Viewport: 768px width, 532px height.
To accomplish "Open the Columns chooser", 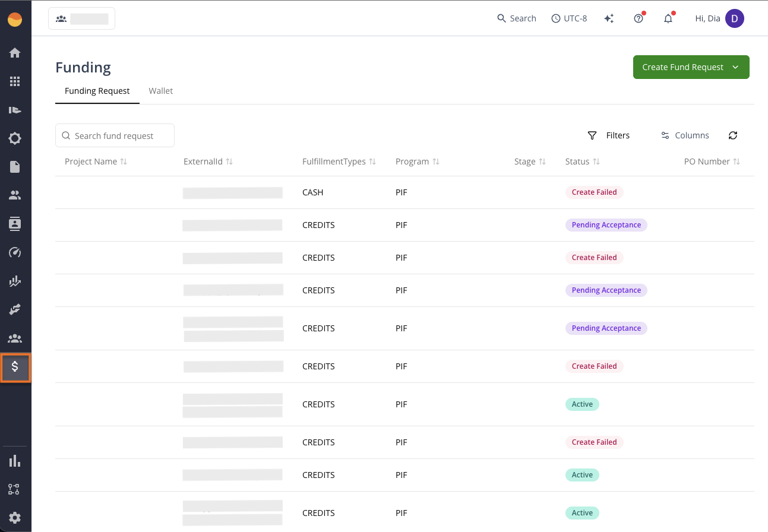I will coord(685,135).
